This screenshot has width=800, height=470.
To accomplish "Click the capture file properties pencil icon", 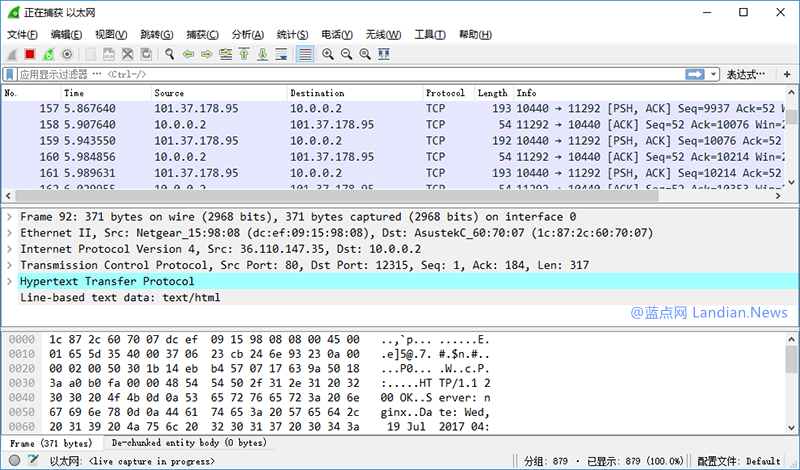I will (x=33, y=460).
